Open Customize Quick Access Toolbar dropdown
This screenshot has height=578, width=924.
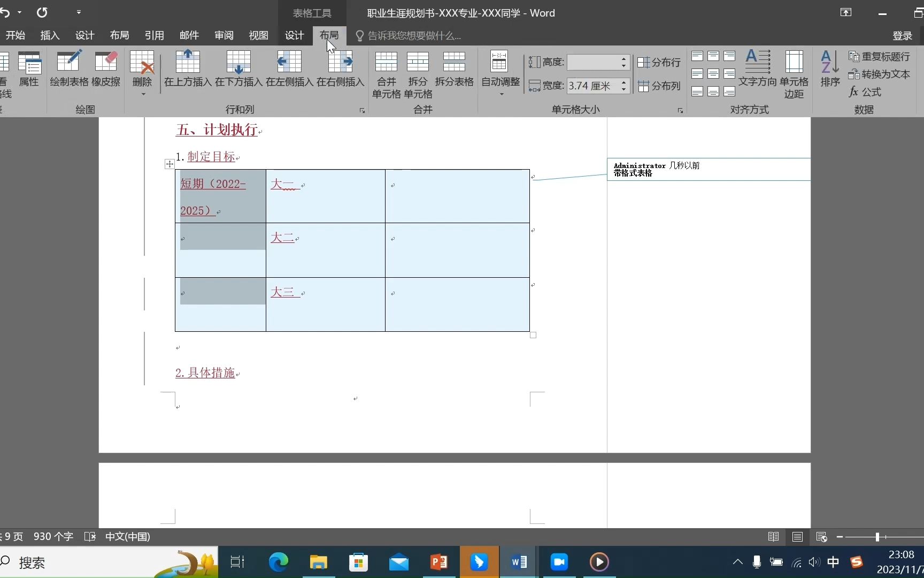coord(79,12)
